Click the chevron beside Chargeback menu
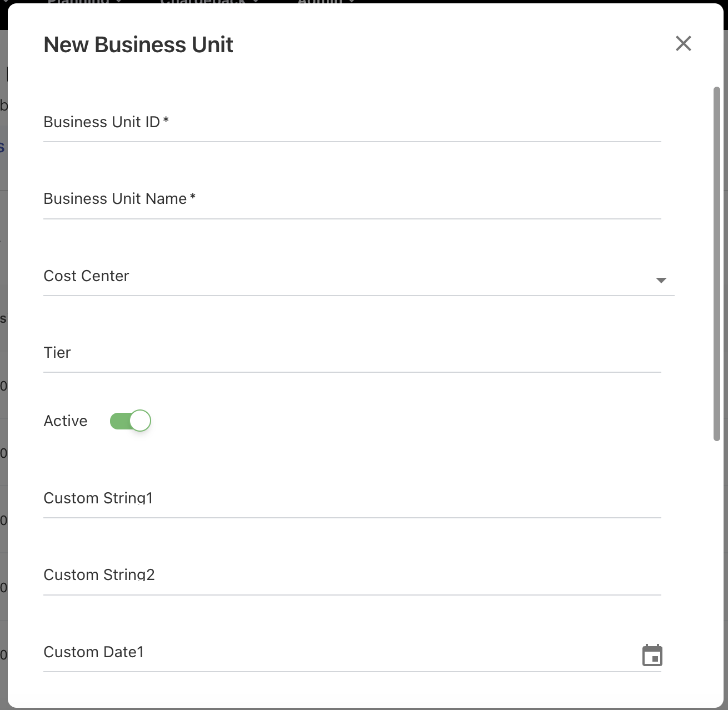The width and height of the screenshot is (728, 710). click(x=256, y=2)
